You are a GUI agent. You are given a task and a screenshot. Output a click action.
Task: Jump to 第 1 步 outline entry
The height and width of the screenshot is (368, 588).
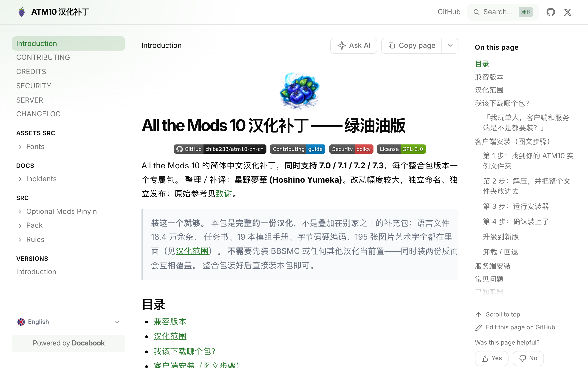tap(528, 161)
